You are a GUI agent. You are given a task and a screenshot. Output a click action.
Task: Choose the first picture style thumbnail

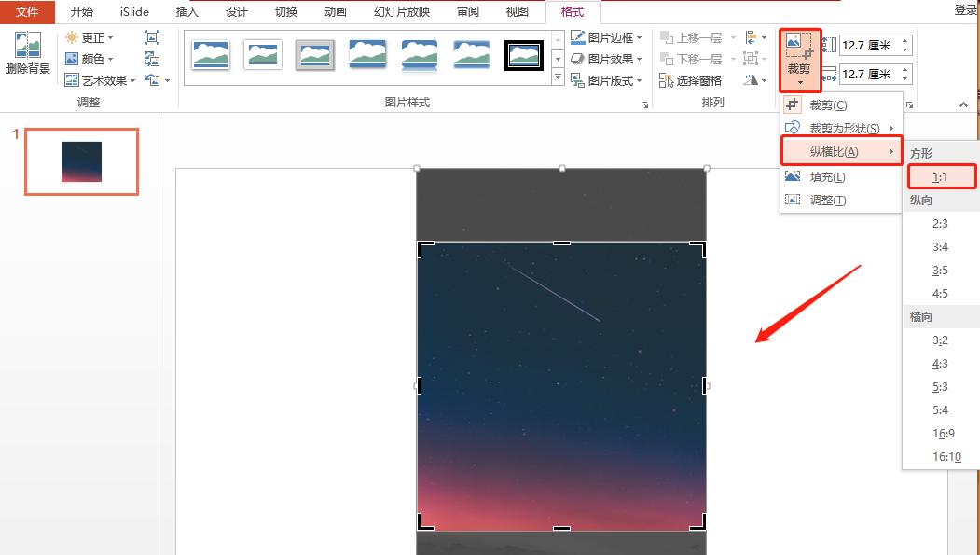[x=211, y=55]
